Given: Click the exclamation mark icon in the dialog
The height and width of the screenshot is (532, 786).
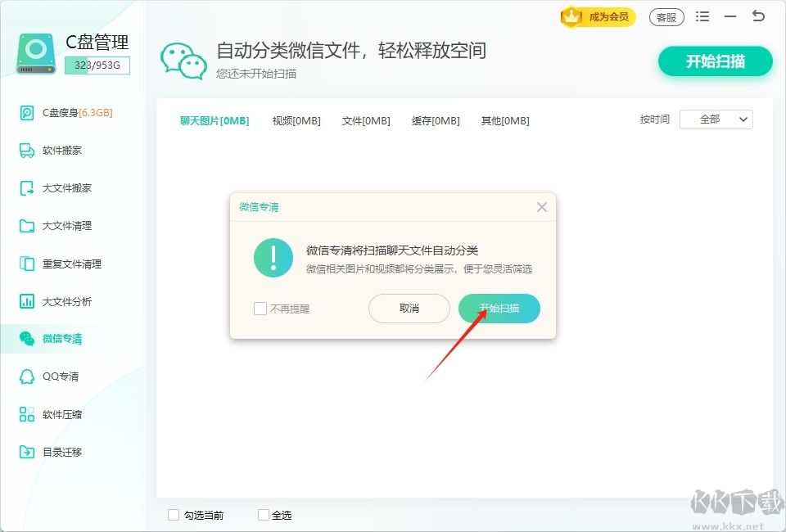Looking at the screenshot, I should 273,258.
